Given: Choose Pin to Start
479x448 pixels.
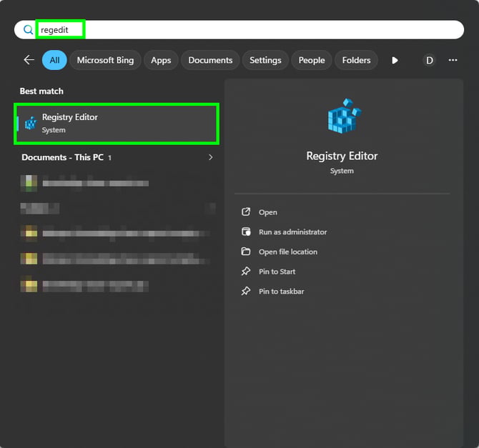Looking at the screenshot, I should (277, 272).
